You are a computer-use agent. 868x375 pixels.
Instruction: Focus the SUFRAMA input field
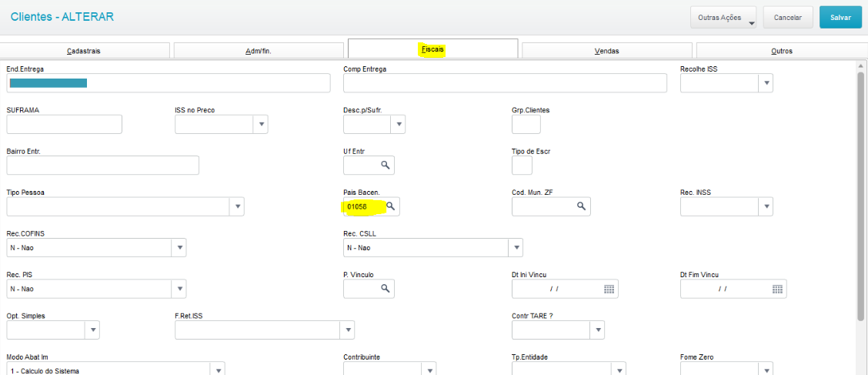point(64,124)
